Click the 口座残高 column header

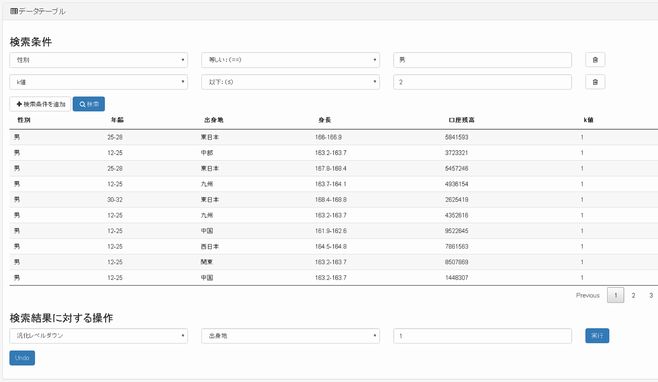pos(461,120)
